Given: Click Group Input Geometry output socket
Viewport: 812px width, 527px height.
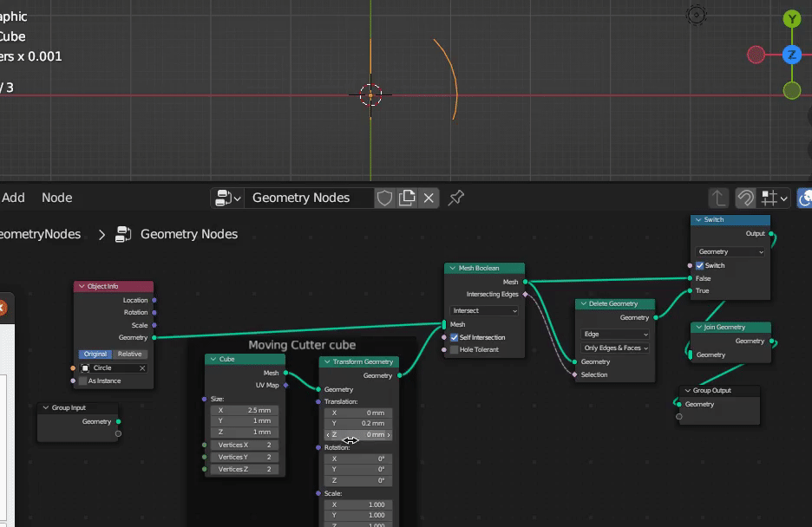Looking at the screenshot, I should coord(119,422).
